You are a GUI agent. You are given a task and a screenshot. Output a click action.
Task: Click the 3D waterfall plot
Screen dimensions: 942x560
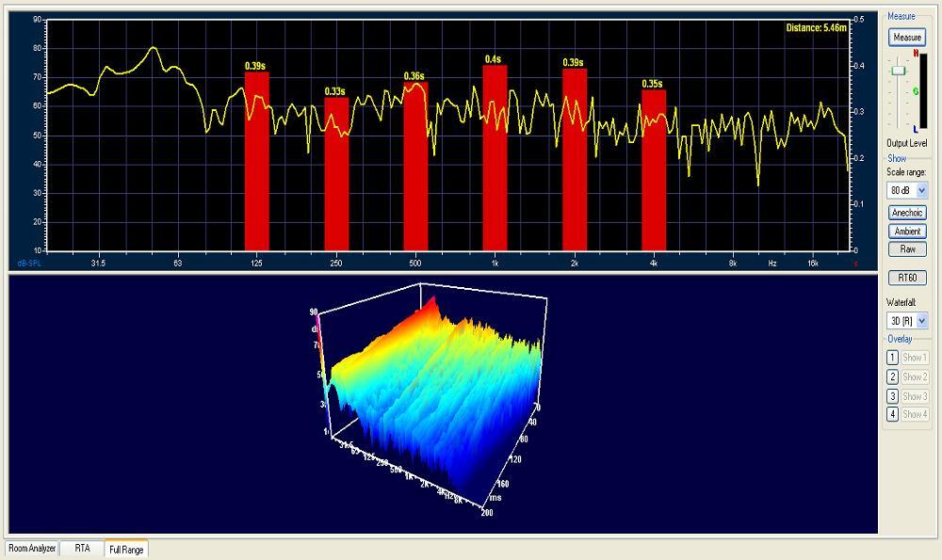click(x=433, y=395)
